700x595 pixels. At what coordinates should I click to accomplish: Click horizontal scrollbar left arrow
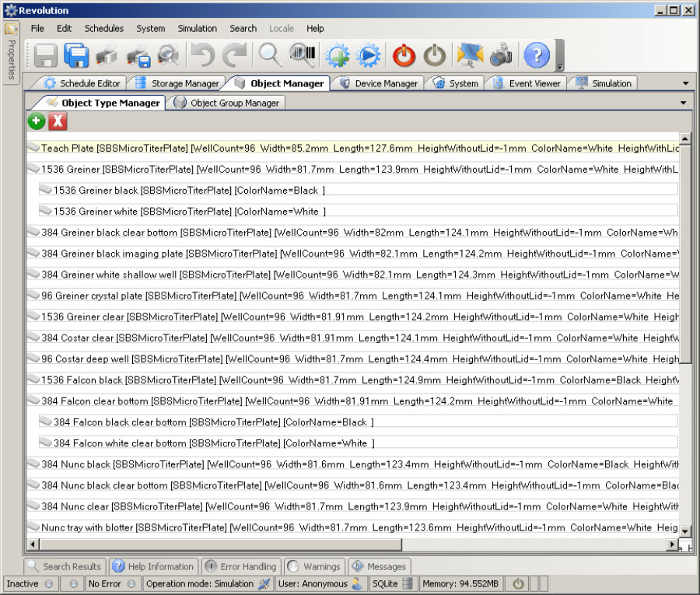click(33, 544)
